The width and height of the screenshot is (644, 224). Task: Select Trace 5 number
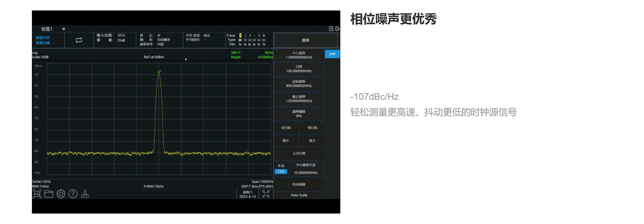tap(259, 35)
